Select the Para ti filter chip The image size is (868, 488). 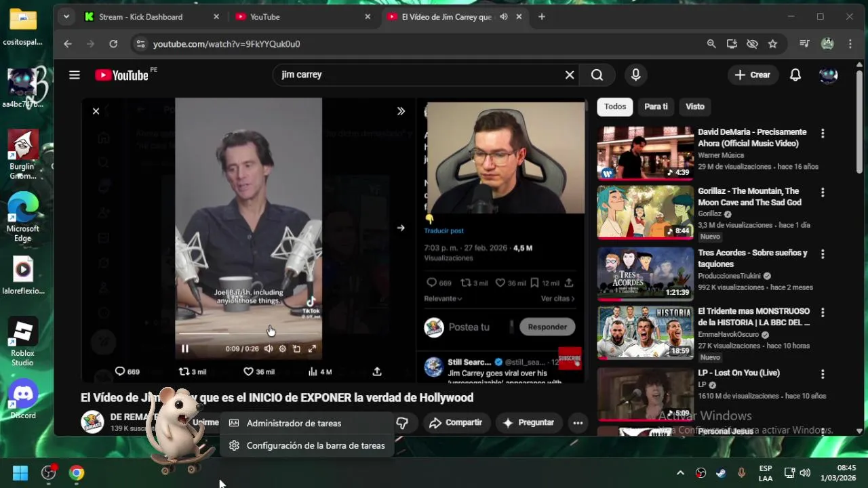click(x=656, y=106)
